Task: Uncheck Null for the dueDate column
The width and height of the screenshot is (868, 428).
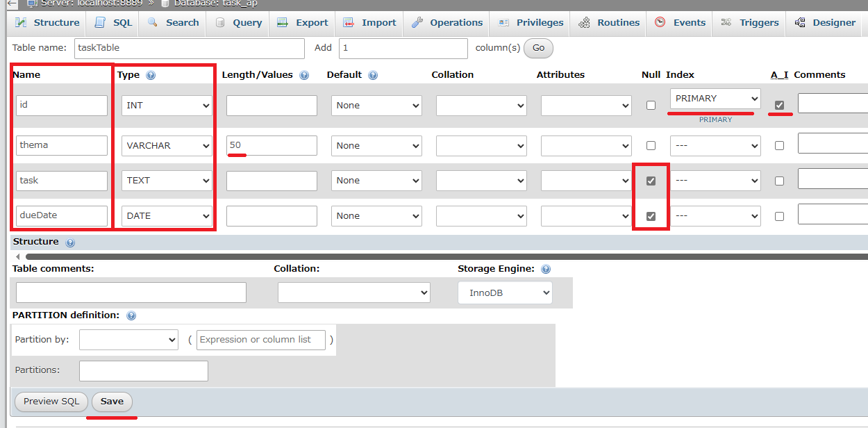Action: 651,216
